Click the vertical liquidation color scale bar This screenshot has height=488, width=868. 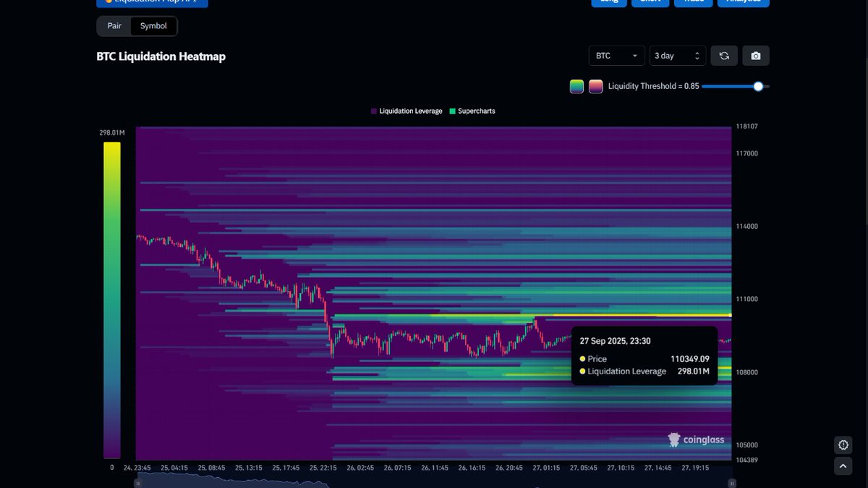111,300
